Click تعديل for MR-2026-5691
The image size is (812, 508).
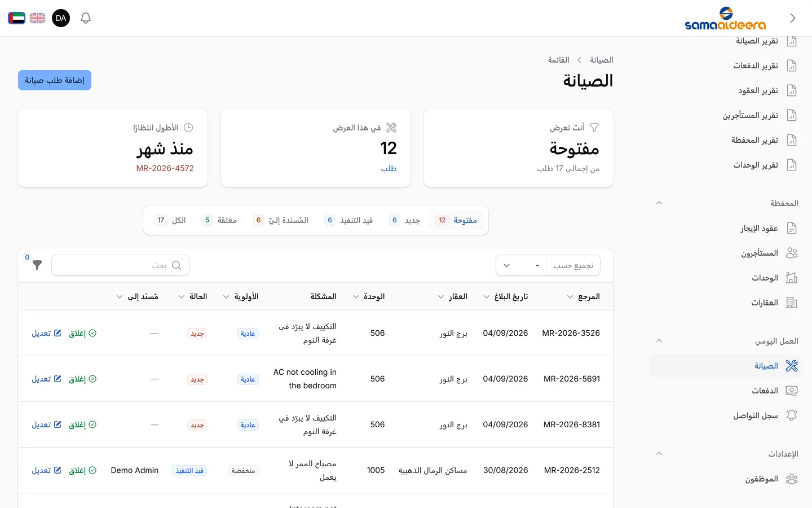point(46,379)
